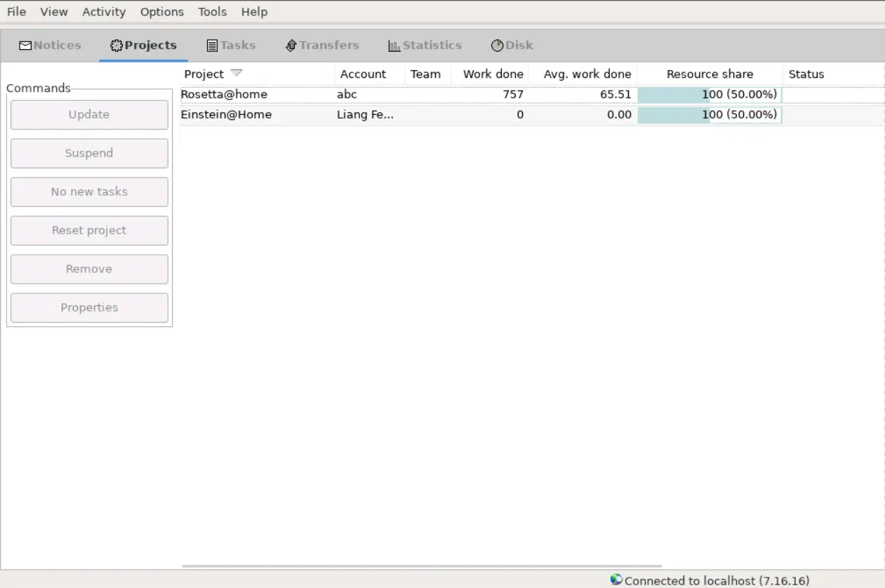Click Rosetta@home resource share bar

click(x=709, y=94)
